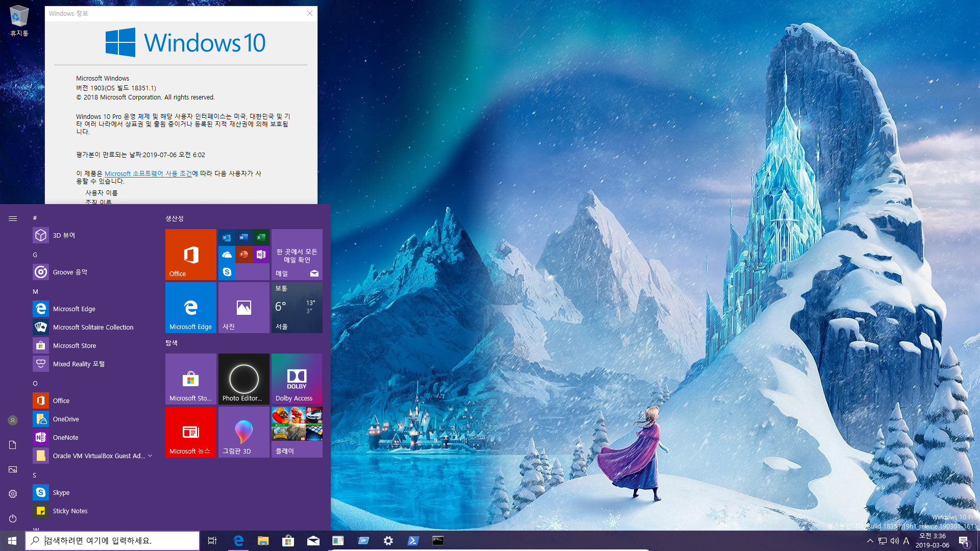Click the network icon in system tray
Viewport: 980px width, 551px height.
[x=882, y=541]
